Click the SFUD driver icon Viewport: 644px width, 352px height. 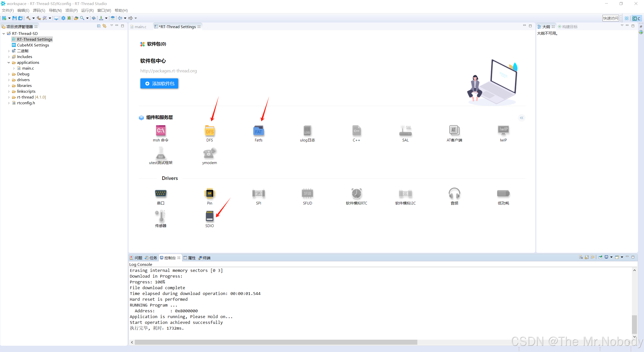(307, 193)
